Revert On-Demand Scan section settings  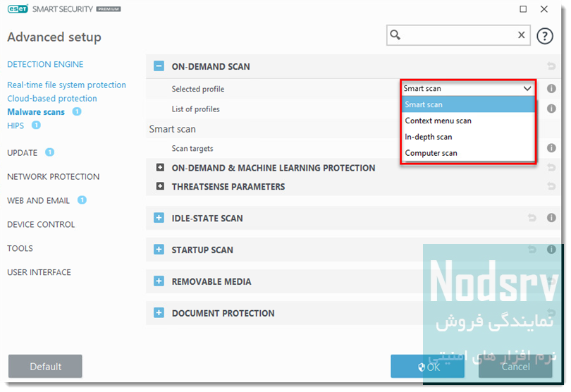[x=551, y=66]
